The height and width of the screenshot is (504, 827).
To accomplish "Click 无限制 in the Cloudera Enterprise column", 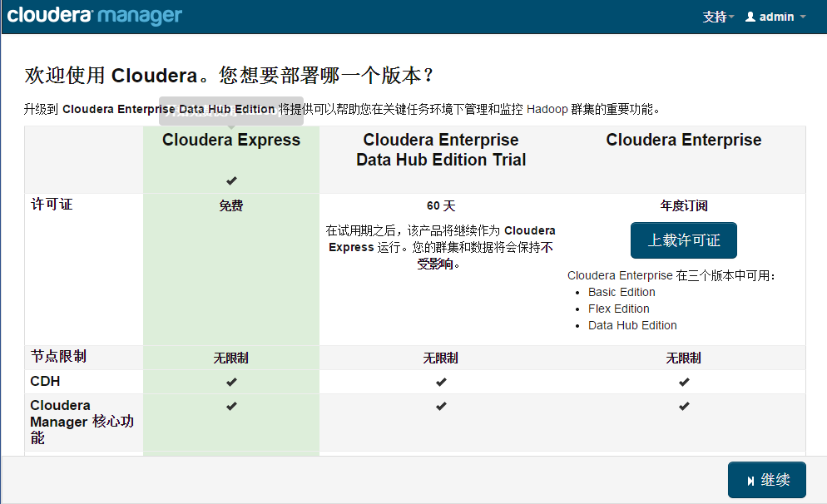I will (x=684, y=358).
